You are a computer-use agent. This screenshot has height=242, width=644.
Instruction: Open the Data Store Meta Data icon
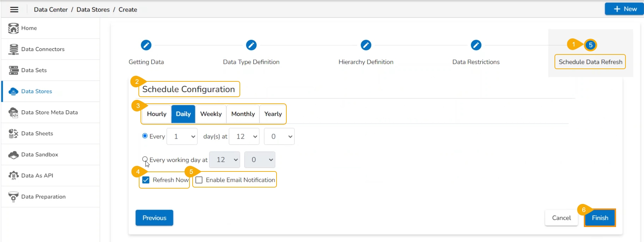[14, 112]
